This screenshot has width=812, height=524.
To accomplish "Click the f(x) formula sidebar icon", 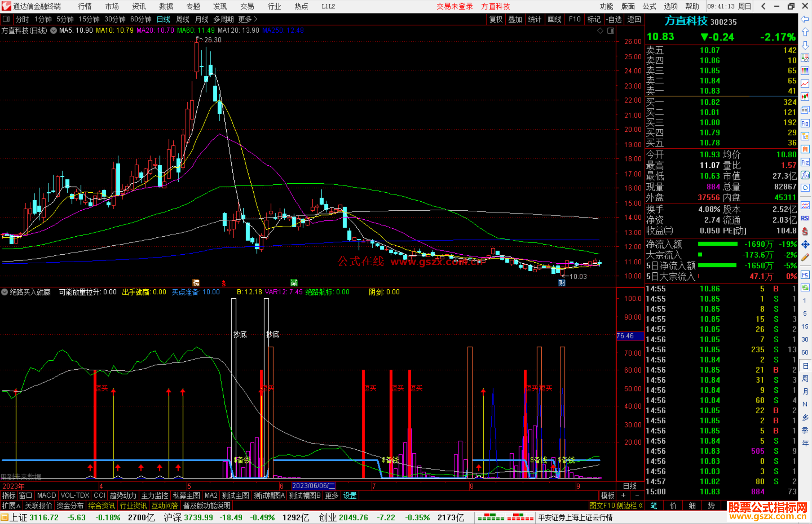I will pos(805,175).
